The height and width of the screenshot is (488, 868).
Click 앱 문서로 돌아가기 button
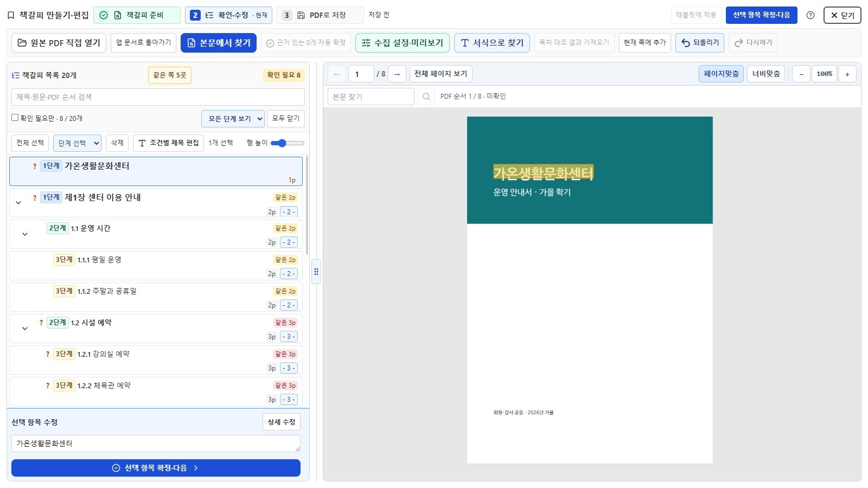[143, 43]
